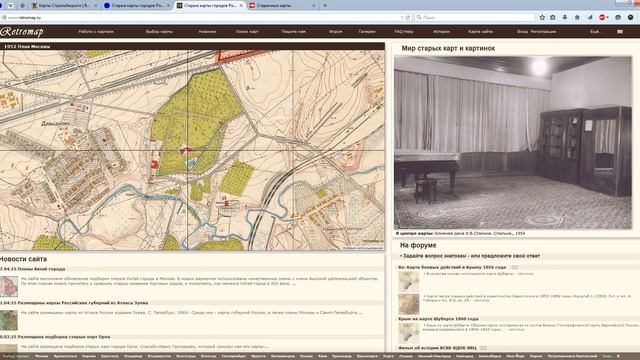Open the downloads arrow icon in the browser toolbar
Image resolution: width=640 pixels, height=360 pixels.
(565, 18)
